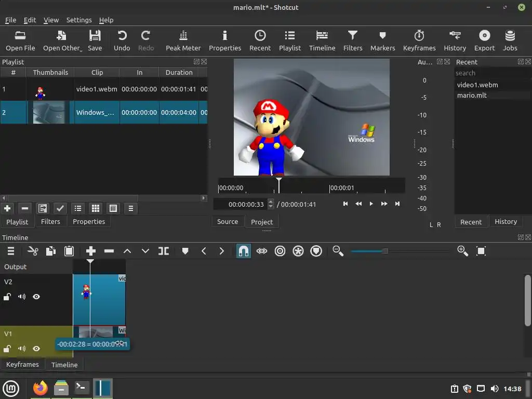
Task: Open the Markers panel
Action: 382,41
